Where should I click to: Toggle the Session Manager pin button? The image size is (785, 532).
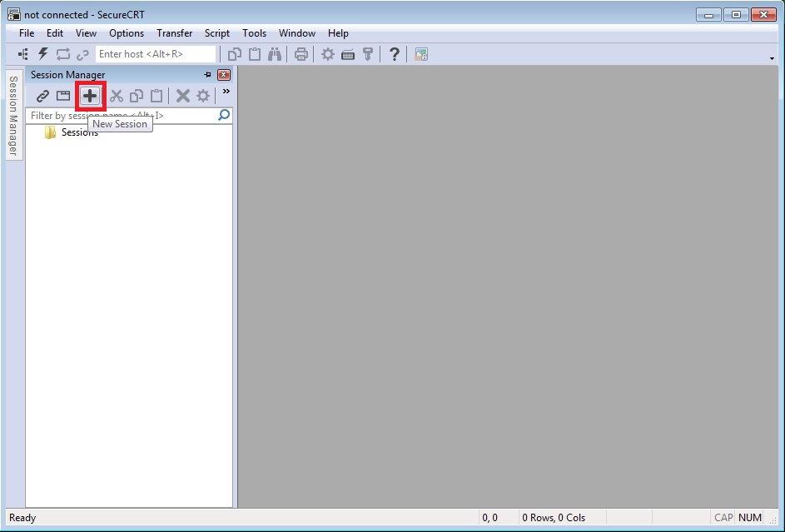[208, 75]
